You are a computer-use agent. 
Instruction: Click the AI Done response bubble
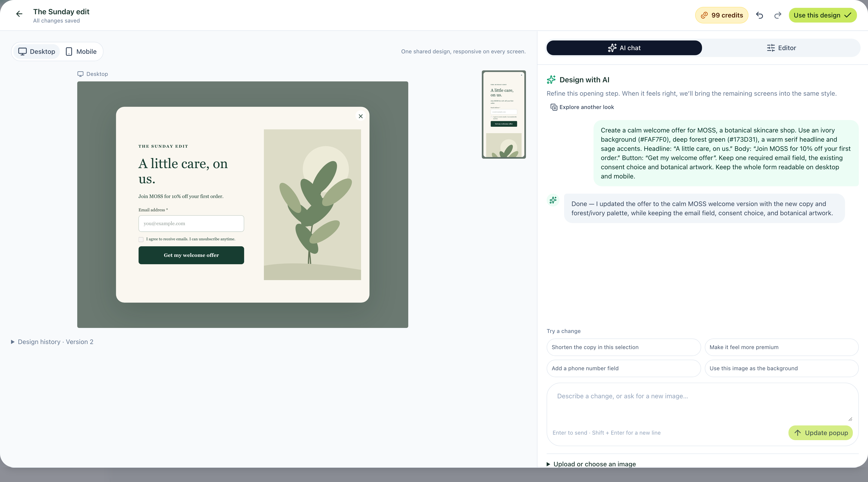pos(704,208)
